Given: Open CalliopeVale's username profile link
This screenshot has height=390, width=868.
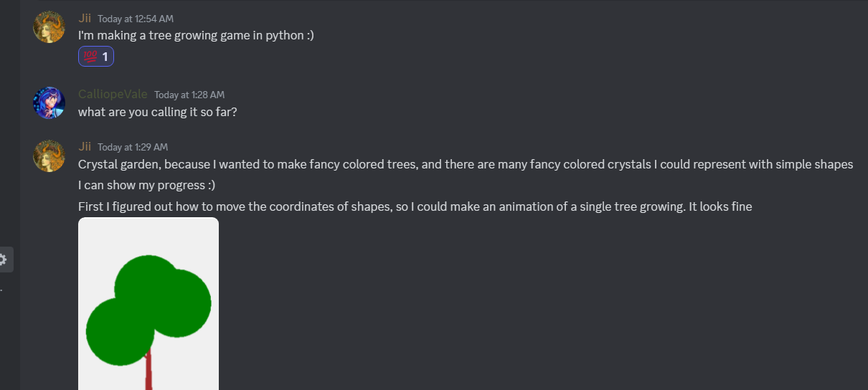Looking at the screenshot, I should [113, 95].
